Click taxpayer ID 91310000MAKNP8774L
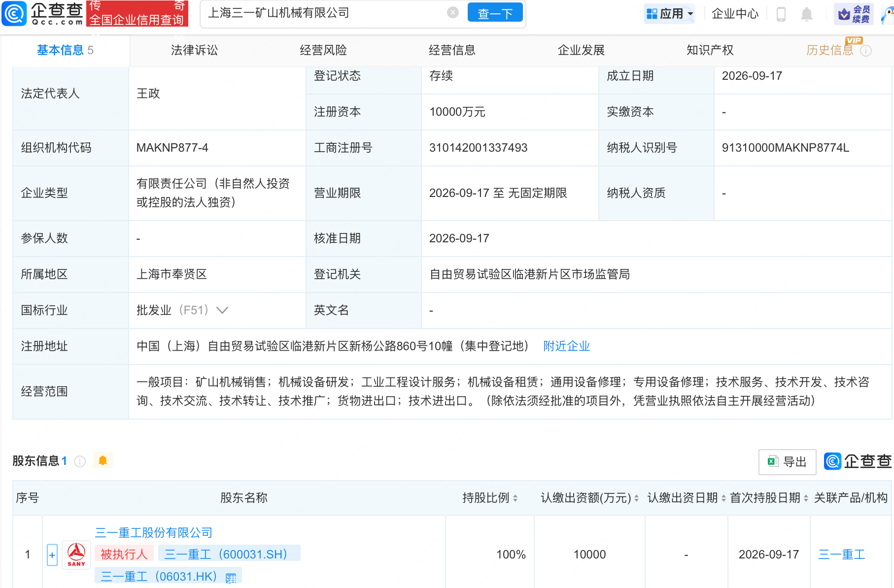Screen dimensions: 894x588 point(786,148)
